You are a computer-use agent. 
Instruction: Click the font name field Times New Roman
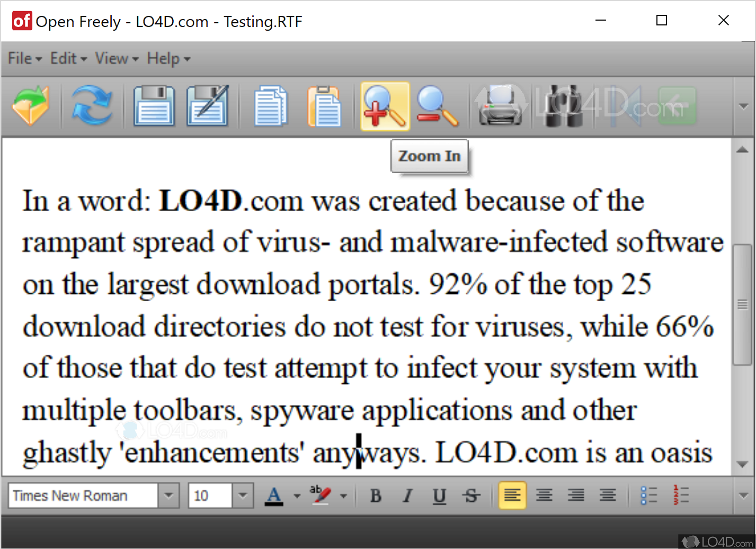click(x=83, y=496)
